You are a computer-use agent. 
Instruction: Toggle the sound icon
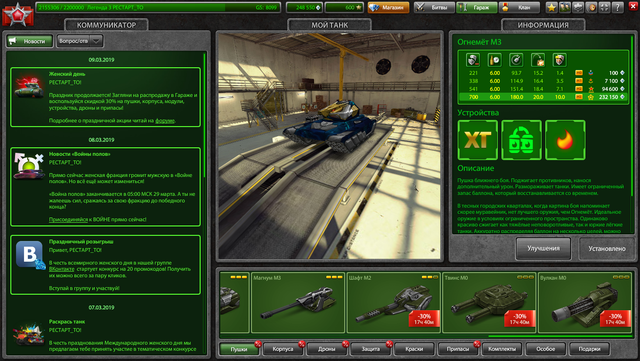(591, 7)
